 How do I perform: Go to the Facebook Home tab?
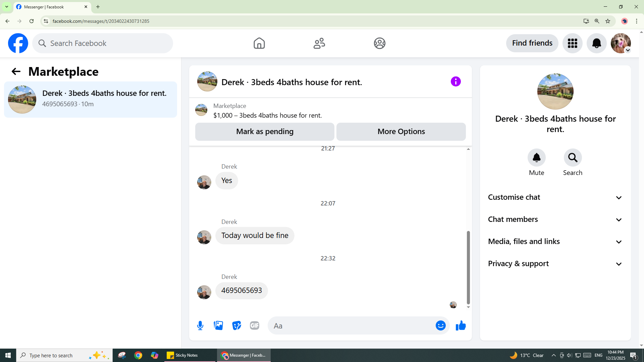(x=259, y=43)
